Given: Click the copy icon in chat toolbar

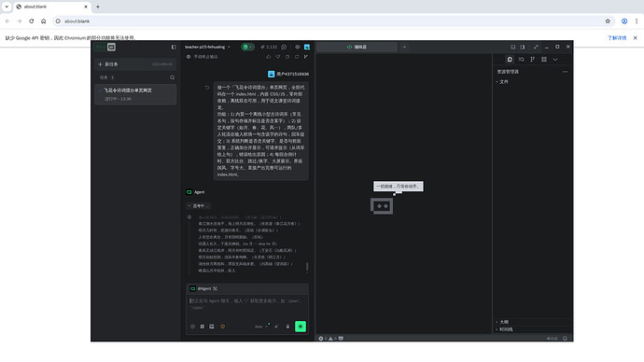Looking at the screenshot, I should 287,57.
